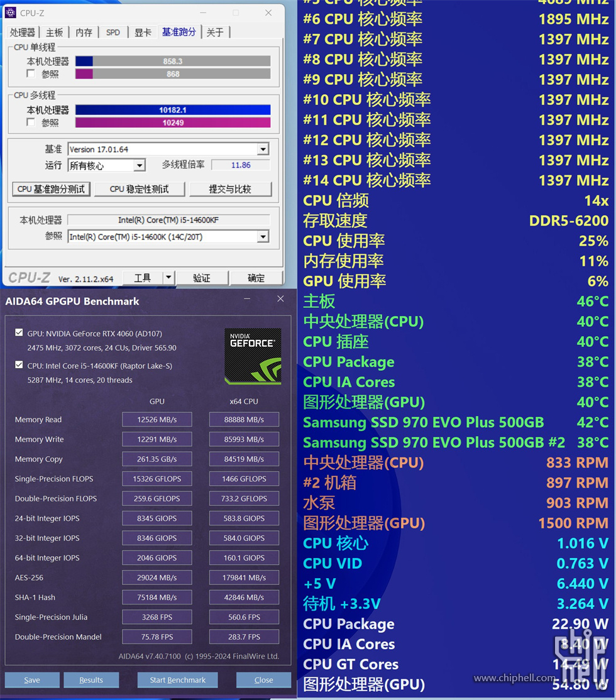Start the CPU 基准跑分测试 button

(x=52, y=189)
